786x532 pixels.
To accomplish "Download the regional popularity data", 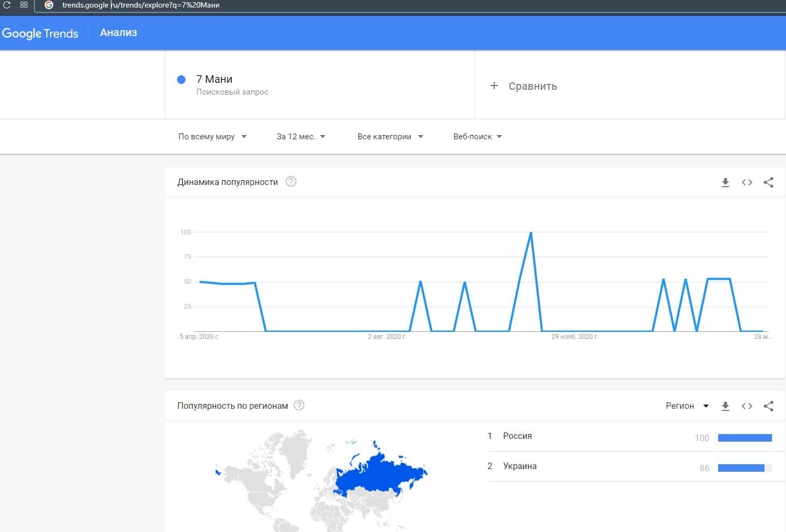I will pyautogui.click(x=725, y=406).
